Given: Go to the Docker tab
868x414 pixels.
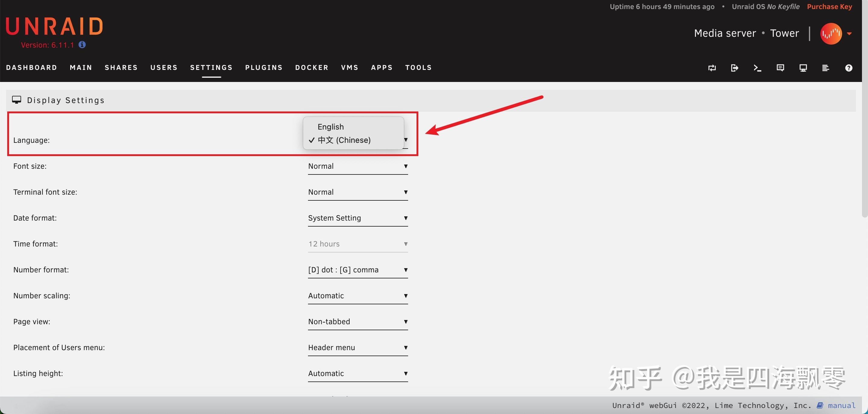Looking at the screenshot, I should [x=312, y=67].
